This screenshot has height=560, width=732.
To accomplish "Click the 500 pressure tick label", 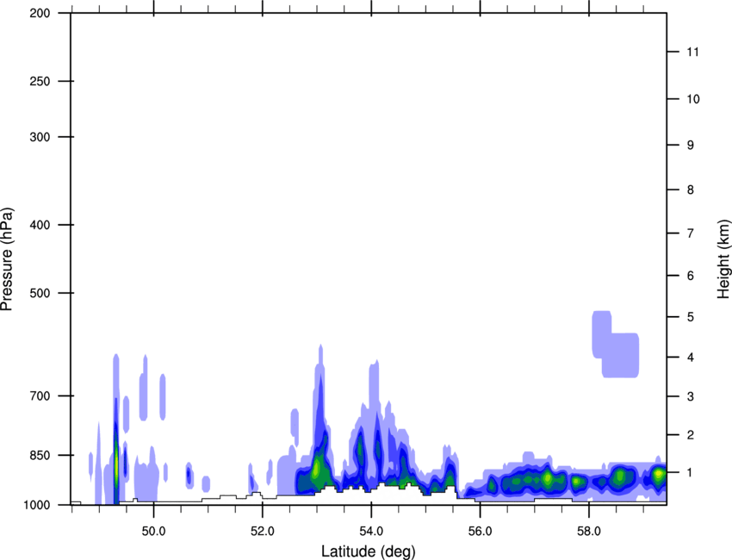I will (40, 293).
